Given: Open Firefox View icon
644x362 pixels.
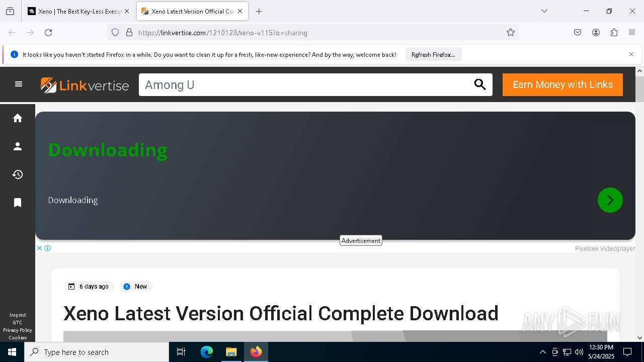Looking at the screenshot, I should tap(10, 11).
